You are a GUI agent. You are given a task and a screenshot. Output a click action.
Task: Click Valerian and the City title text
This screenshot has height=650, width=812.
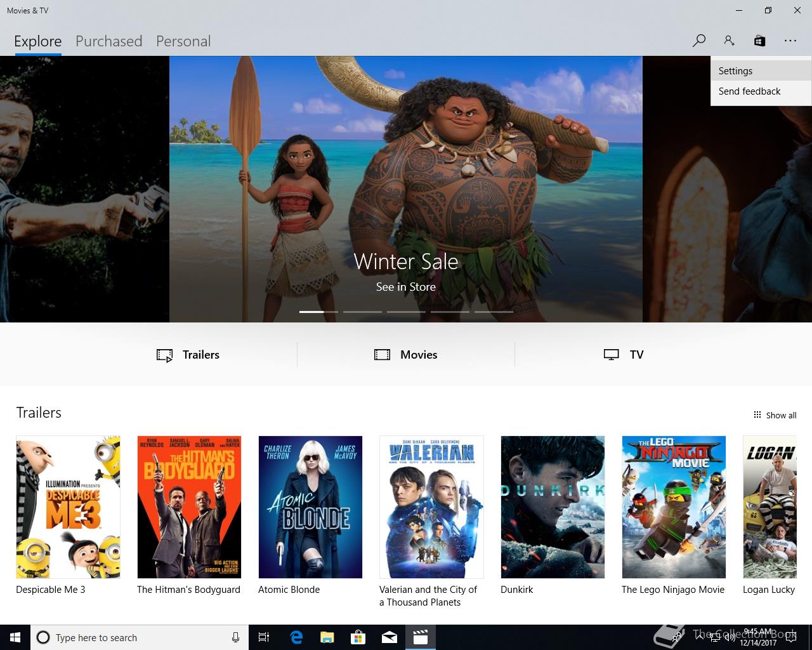click(428, 596)
